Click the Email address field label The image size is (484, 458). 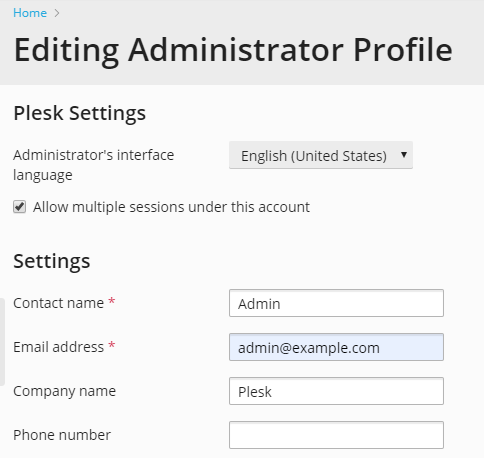click(58, 347)
